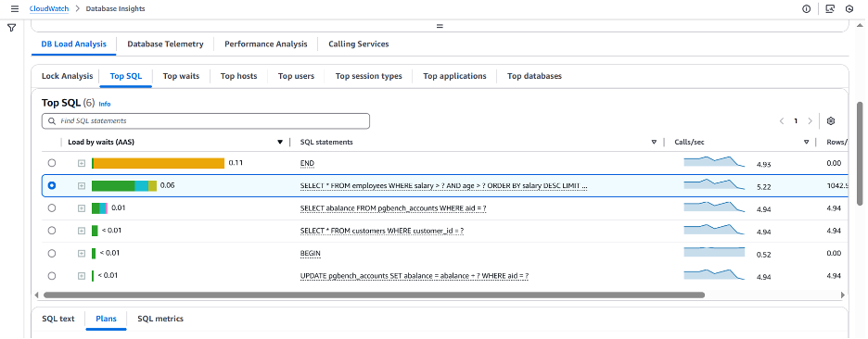Open the Top SQL Info link
The width and height of the screenshot is (868, 339).
pos(105,104)
